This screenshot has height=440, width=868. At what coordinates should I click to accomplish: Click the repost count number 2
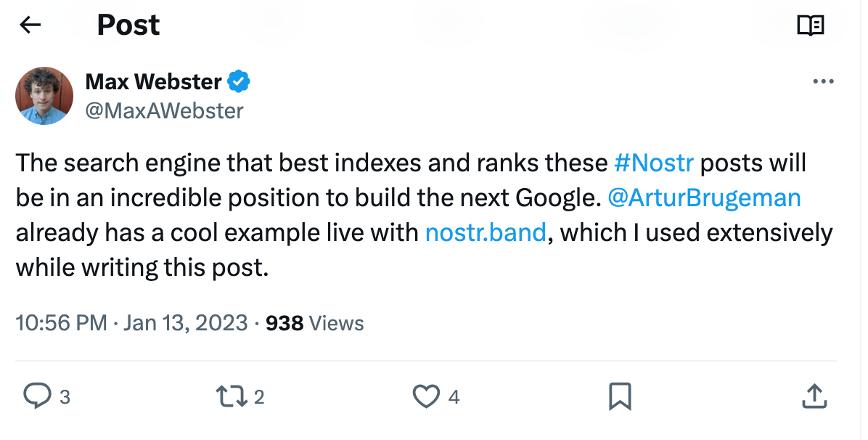[259, 397]
